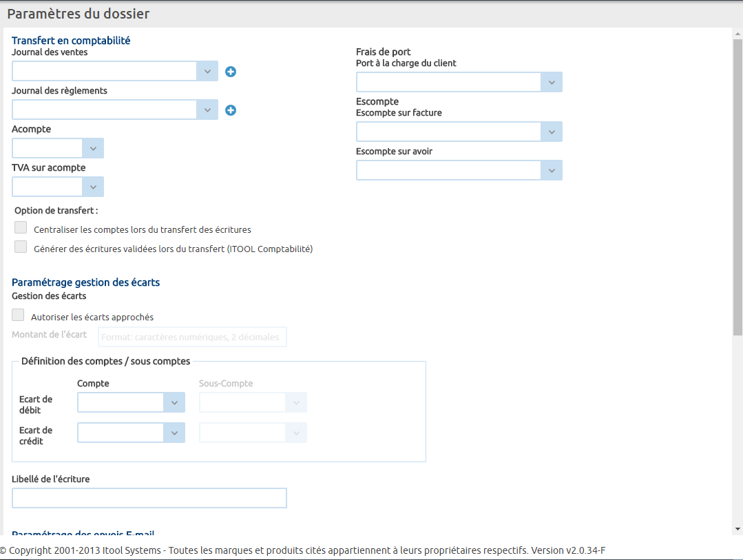Check Générer des écritures validées option

(21, 247)
